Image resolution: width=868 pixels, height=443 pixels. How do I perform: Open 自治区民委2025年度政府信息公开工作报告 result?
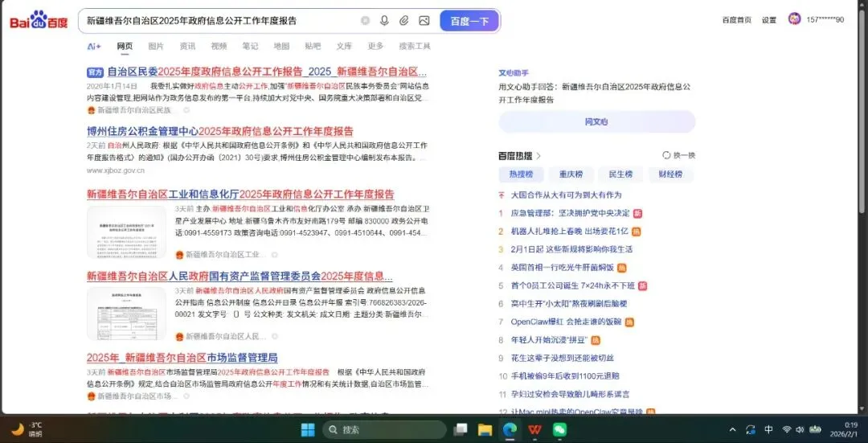[x=266, y=72]
